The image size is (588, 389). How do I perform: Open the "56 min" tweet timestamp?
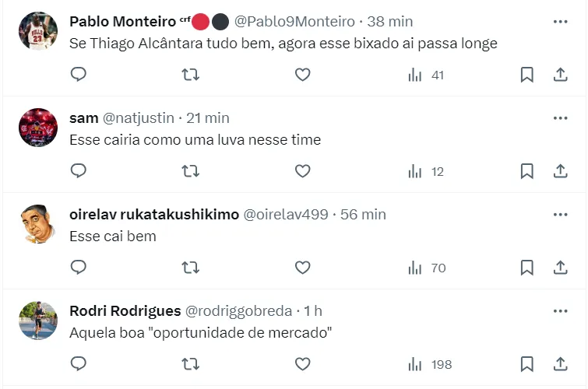[363, 215]
